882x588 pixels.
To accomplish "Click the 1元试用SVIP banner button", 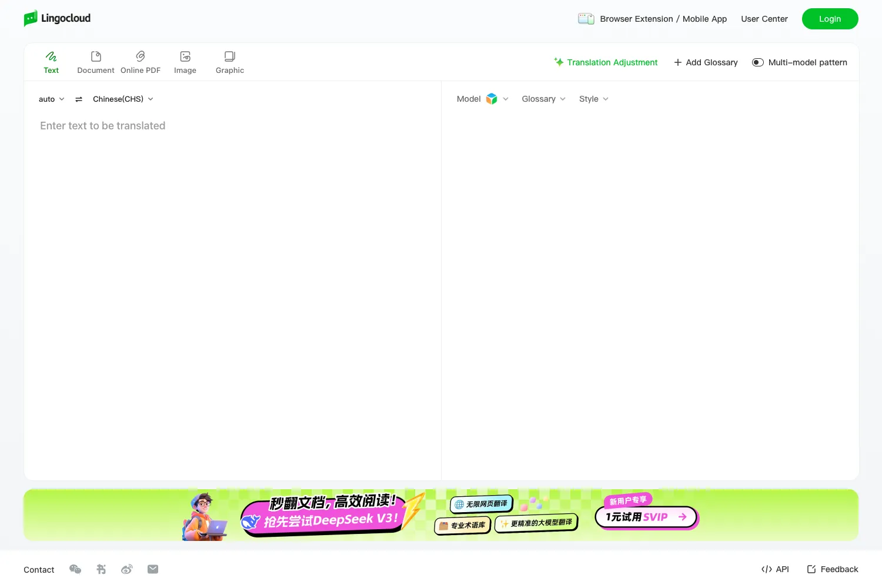I will coord(646,517).
